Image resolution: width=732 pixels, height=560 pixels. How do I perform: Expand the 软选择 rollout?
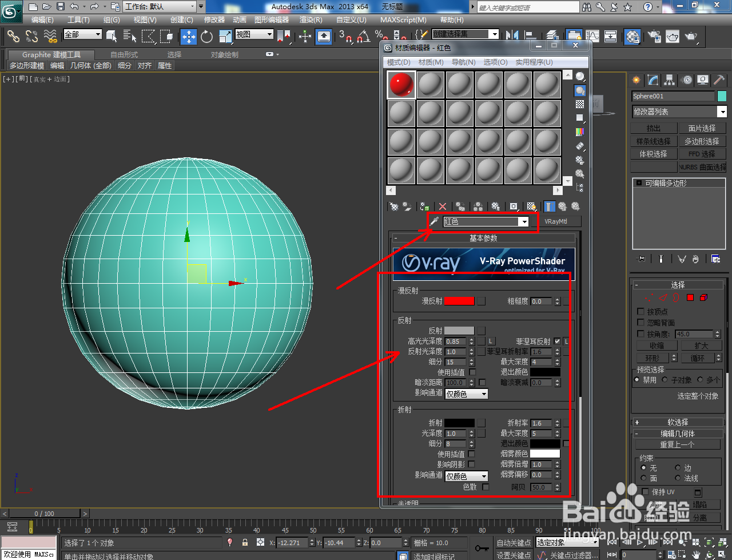coord(678,422)
